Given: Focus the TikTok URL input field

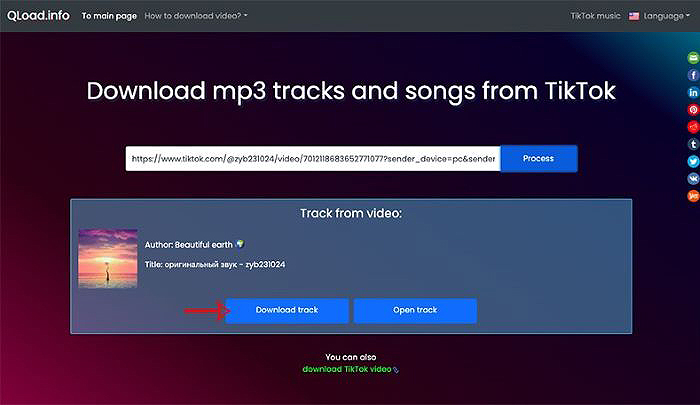Looking at the screenshot, I should (313, 159).
